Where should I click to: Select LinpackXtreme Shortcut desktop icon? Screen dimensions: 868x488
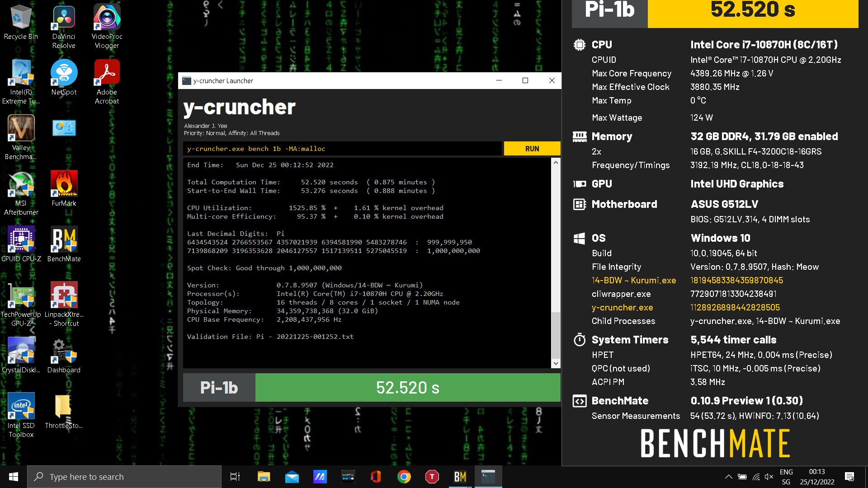64,305
